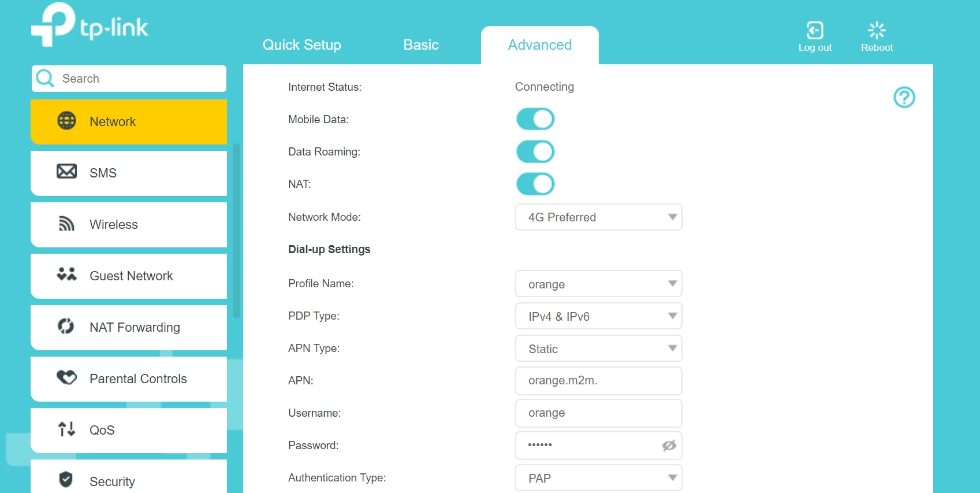Open the Security menu item
This screenshot has height=493, width=980.
point(129,477)
